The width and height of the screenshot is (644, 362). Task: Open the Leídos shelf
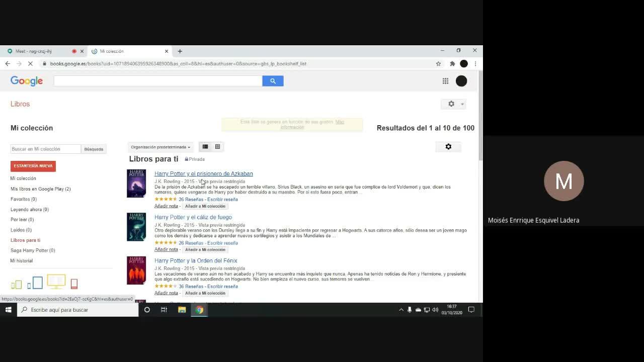pos(21,230)
